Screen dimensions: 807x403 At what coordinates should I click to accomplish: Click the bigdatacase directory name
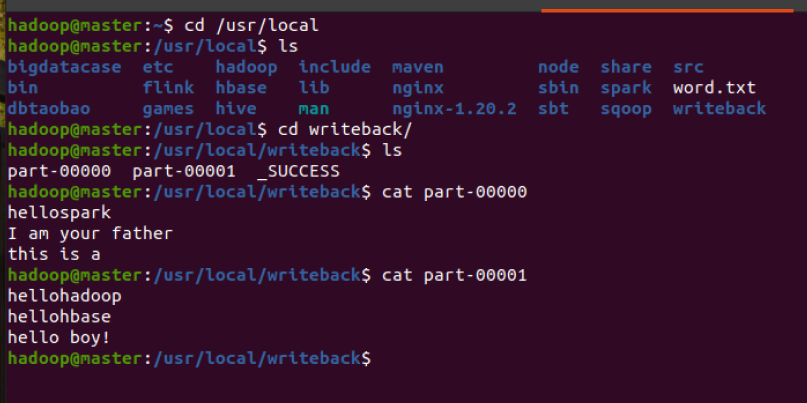[64, 67]
